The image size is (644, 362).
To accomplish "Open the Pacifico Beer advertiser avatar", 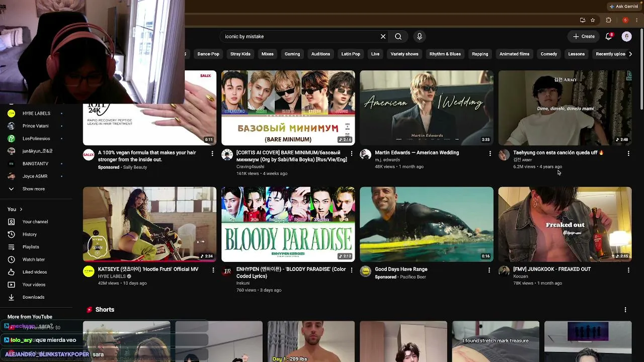I will [366, 271].
